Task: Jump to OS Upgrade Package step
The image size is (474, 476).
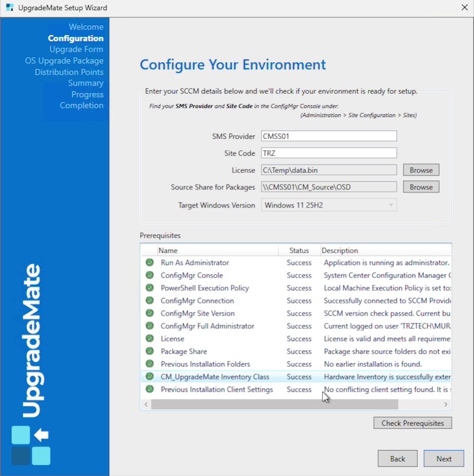Action: pyautogui.click(x=64, y=61)
